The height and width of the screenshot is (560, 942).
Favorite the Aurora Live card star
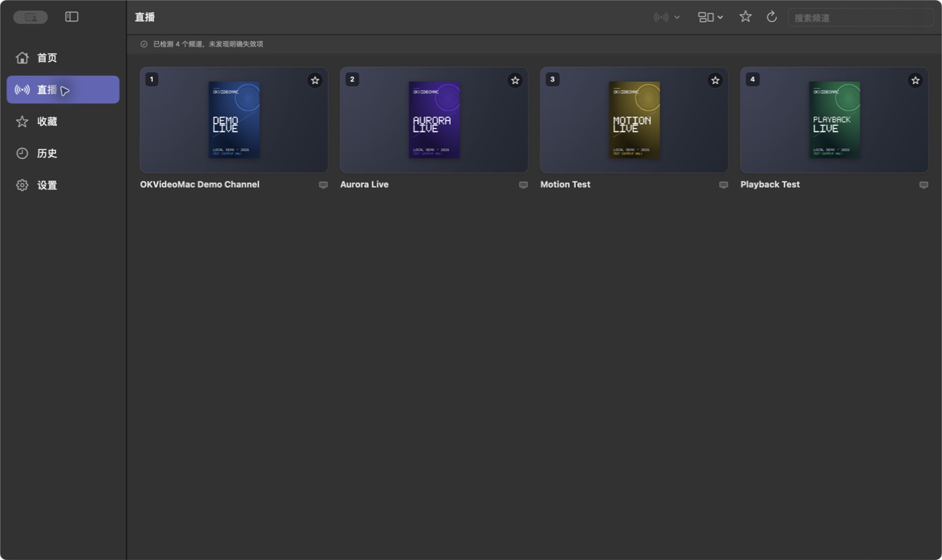pos(515,80)
